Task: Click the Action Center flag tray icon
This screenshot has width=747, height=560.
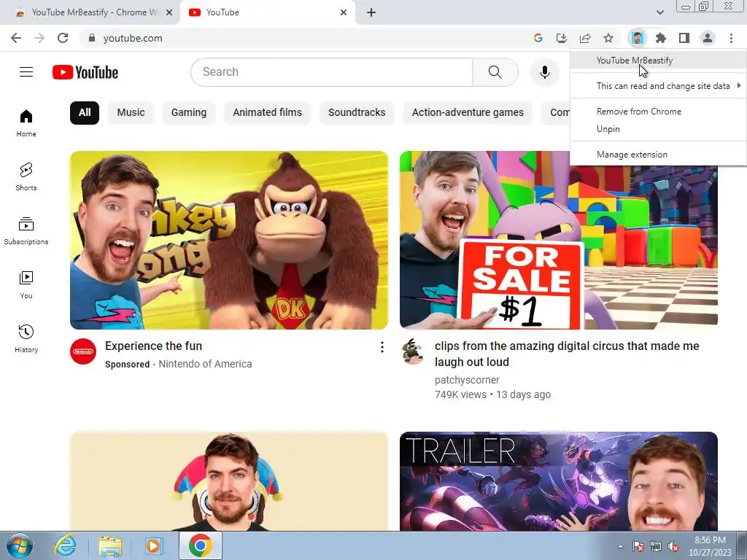Action: (638, 546)
